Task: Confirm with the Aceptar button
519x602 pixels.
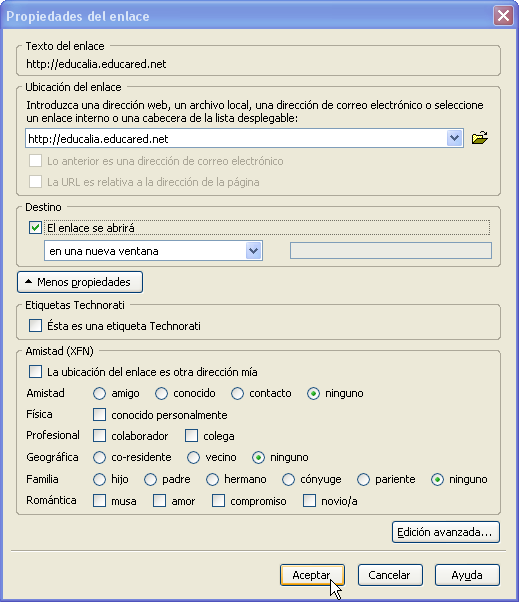Action: 312,575
